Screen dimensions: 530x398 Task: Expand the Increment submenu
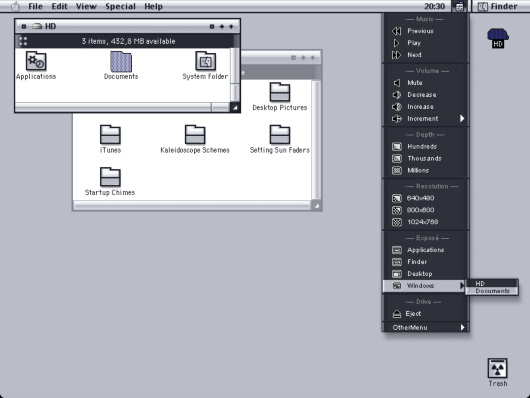[x=425, y=118]
